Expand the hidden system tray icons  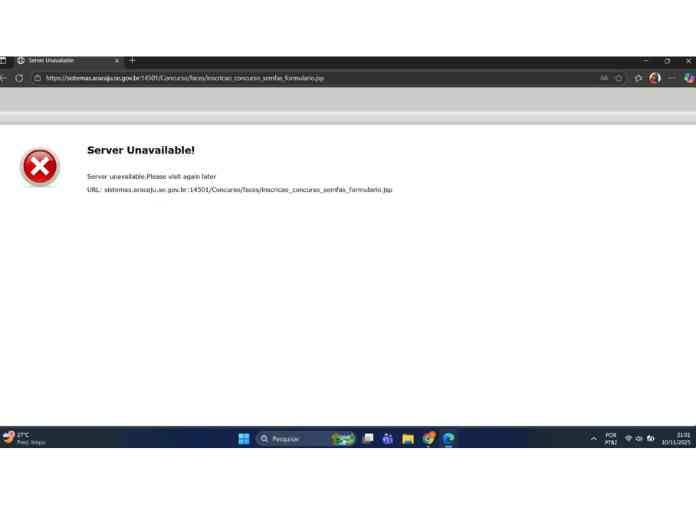click(x=593, y=438)
